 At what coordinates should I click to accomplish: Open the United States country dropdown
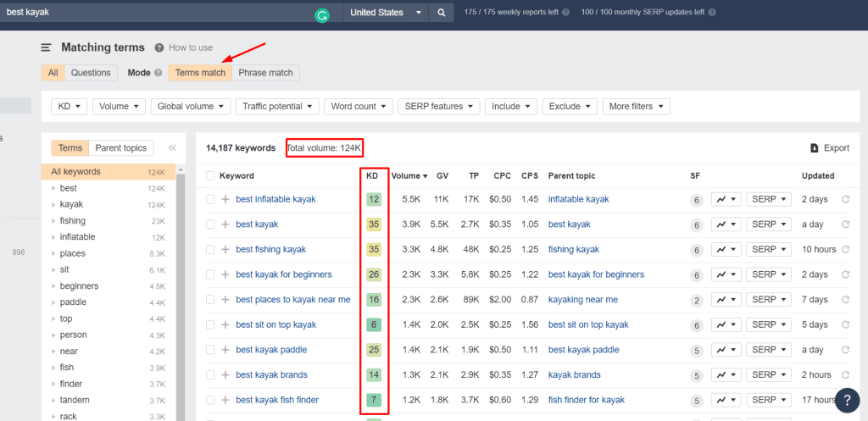coord(386,13)
